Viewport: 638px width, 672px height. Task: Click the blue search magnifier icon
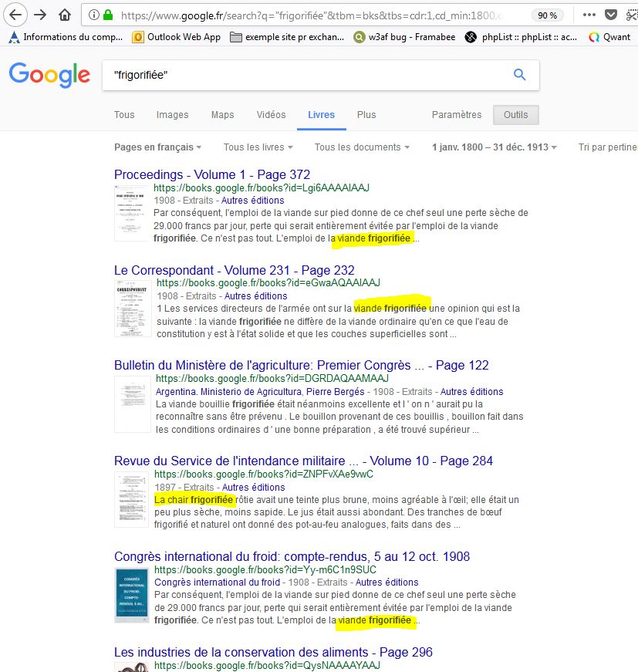click(519, 75)
